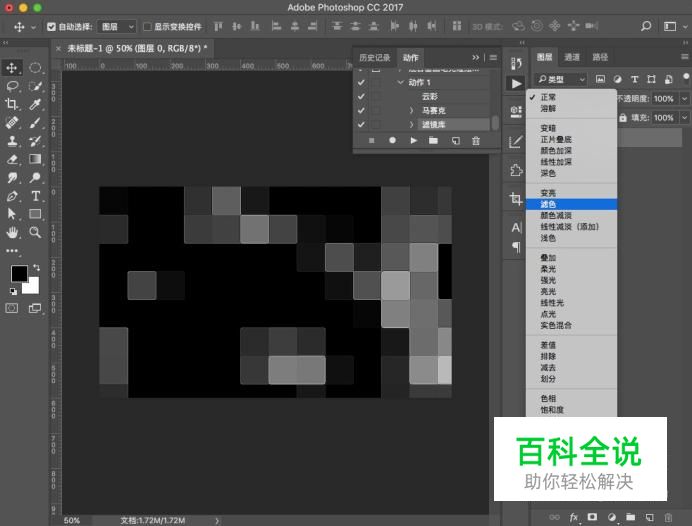The width and height of the screenshot is (692, 526).
Task: Toggle the checkmark for 云彩 step
Action: 361,96
